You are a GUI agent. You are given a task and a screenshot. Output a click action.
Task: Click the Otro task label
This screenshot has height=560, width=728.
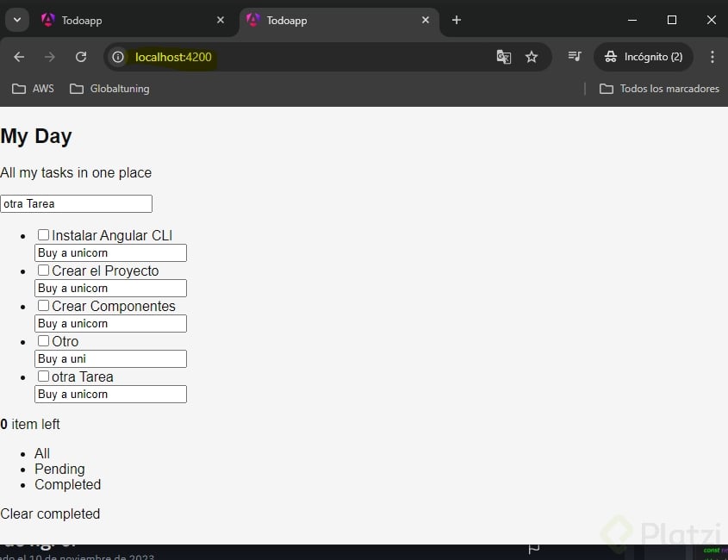tap(65, 341)
